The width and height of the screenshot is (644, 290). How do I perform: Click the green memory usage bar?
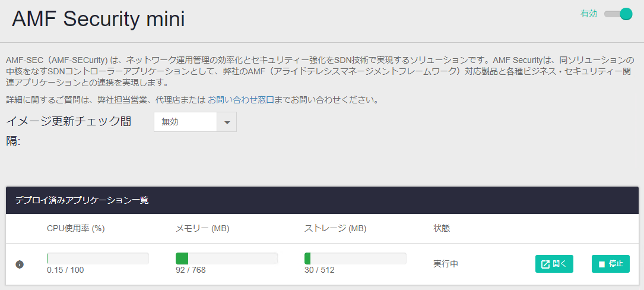click(x=182, y=258)
